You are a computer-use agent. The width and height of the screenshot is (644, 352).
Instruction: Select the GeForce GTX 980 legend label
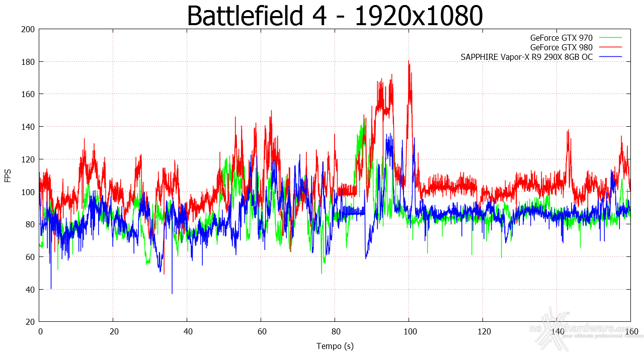point(561,47)
